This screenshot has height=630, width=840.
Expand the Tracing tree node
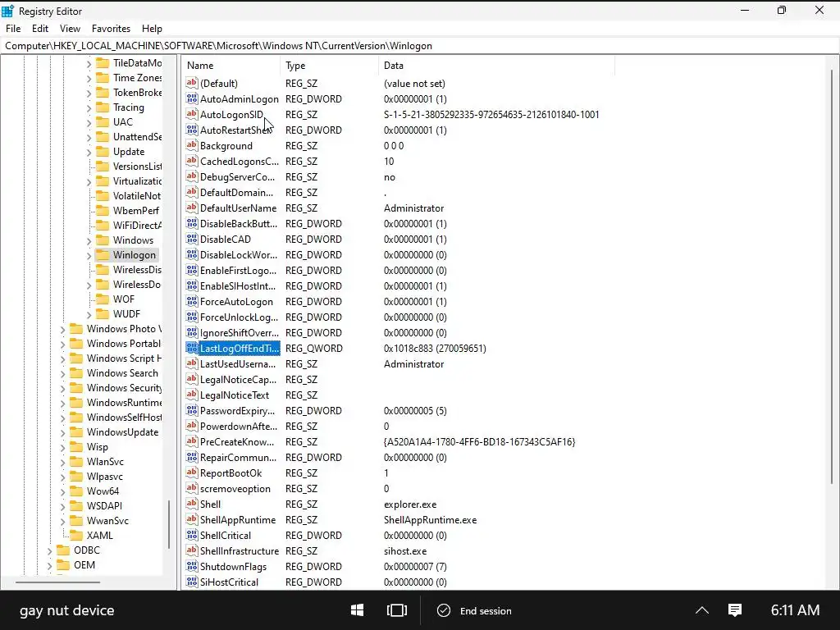[89, 108]
